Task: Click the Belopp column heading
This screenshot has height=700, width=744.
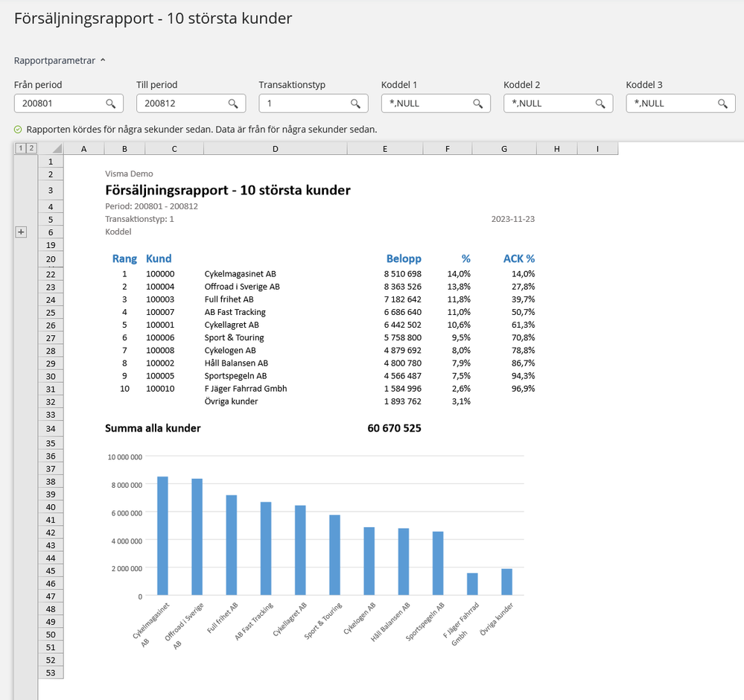Action: click(x=404, y=259)
